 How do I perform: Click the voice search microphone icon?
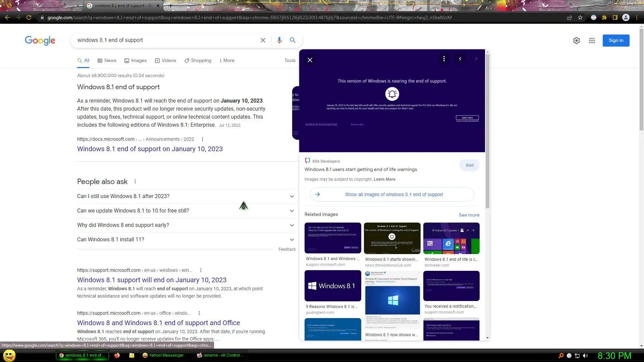click(x=279, y=40)
